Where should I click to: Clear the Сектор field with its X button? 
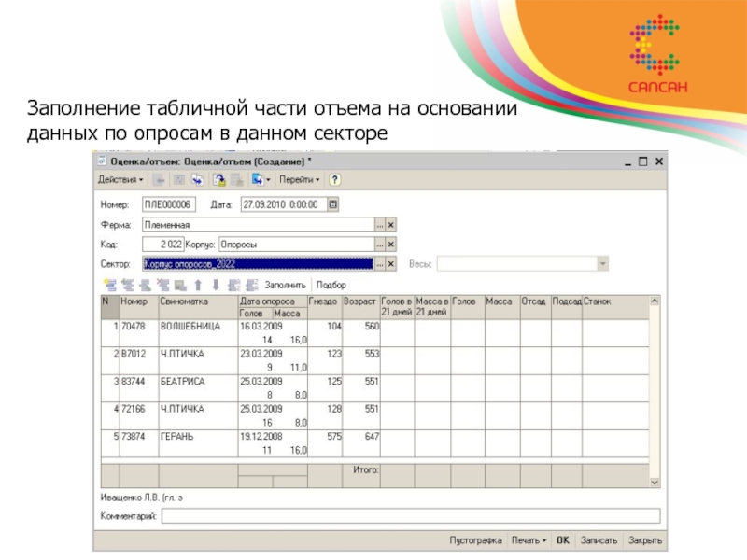click(x=391, y=264)
